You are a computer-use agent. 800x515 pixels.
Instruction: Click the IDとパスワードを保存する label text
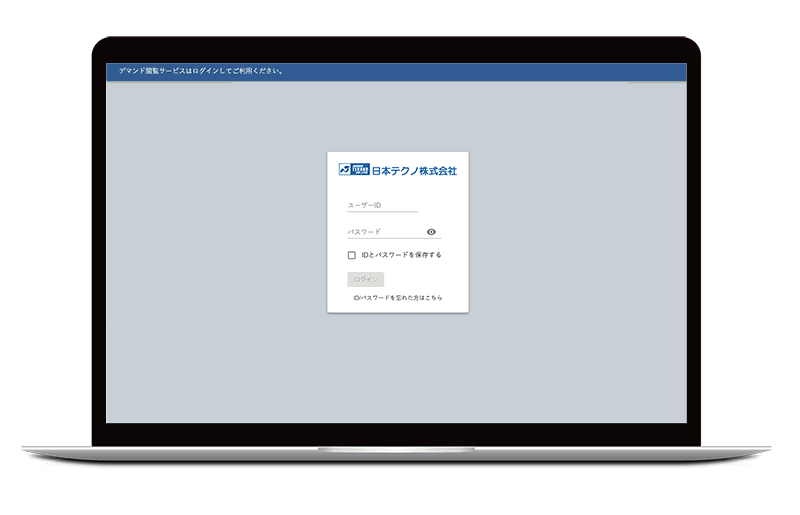point(400,255)
